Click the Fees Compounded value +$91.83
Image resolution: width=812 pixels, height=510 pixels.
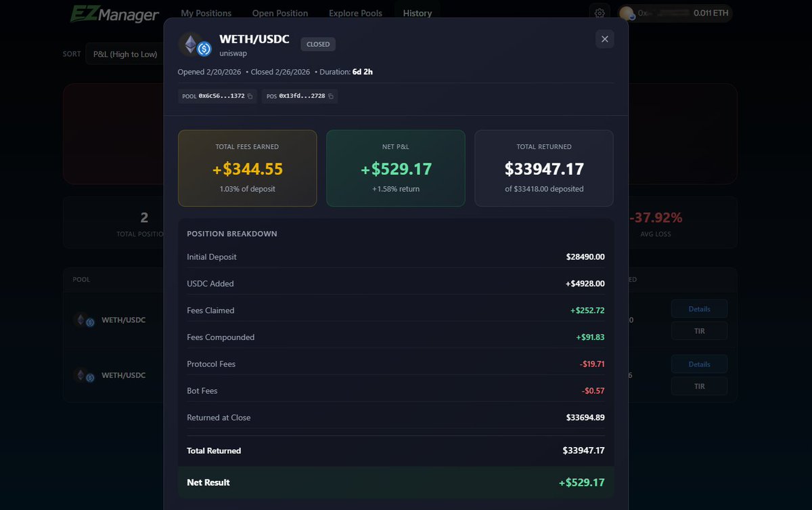coord(590,337)
